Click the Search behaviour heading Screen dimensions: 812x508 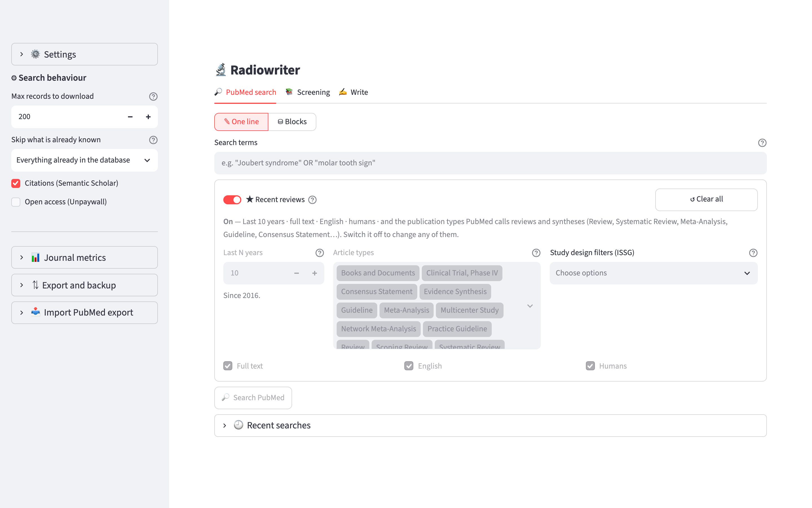49,78
